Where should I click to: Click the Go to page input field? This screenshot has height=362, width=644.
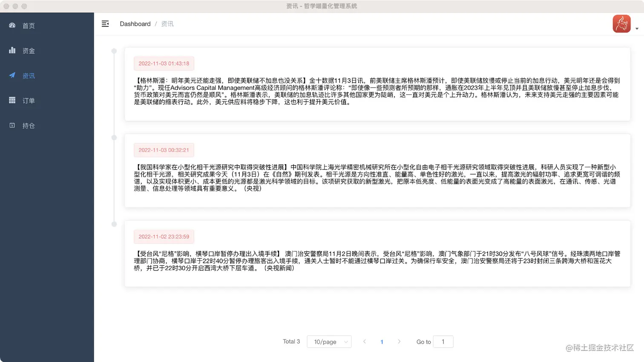tap(443, 342)
